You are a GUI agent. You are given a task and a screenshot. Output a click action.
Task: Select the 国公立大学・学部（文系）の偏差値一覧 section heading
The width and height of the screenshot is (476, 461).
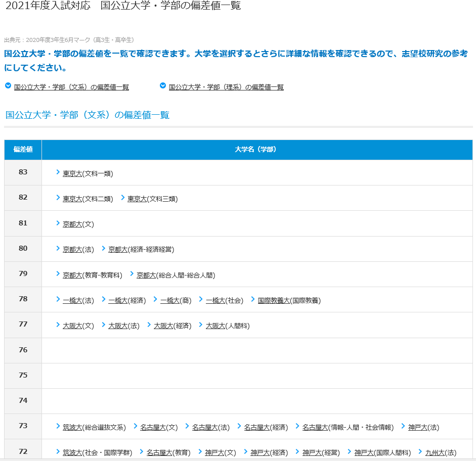[88, 115]
